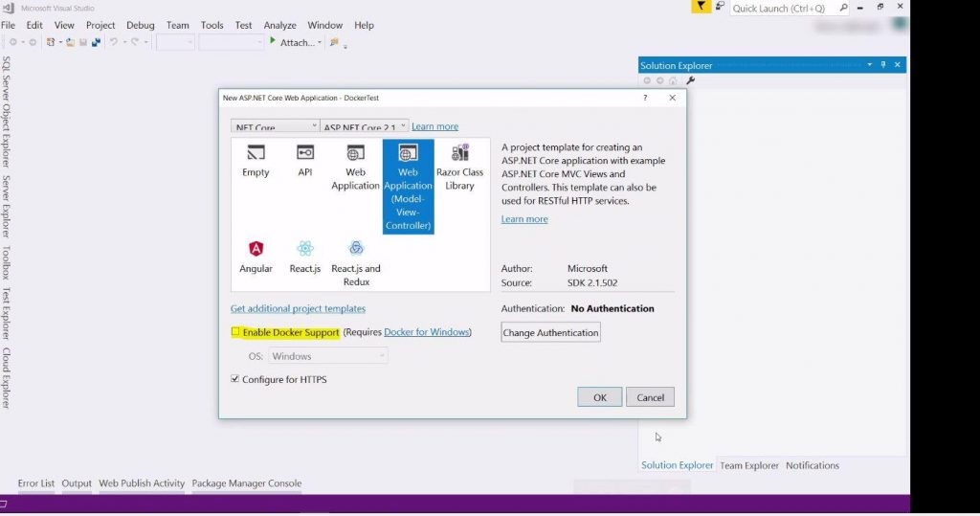Open the solution configurations combo box
This screenshot has height=516, width=980.
(x=175, y=42)
